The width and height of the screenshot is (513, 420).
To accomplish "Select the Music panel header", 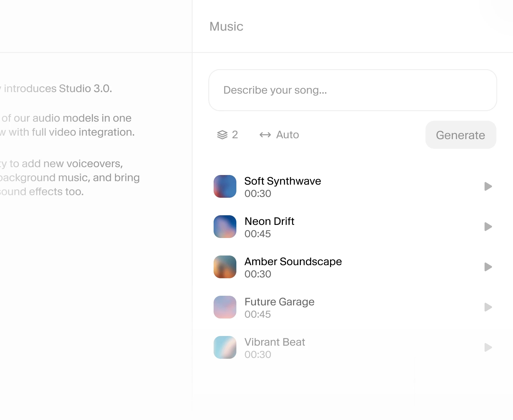I will point(226,27).
